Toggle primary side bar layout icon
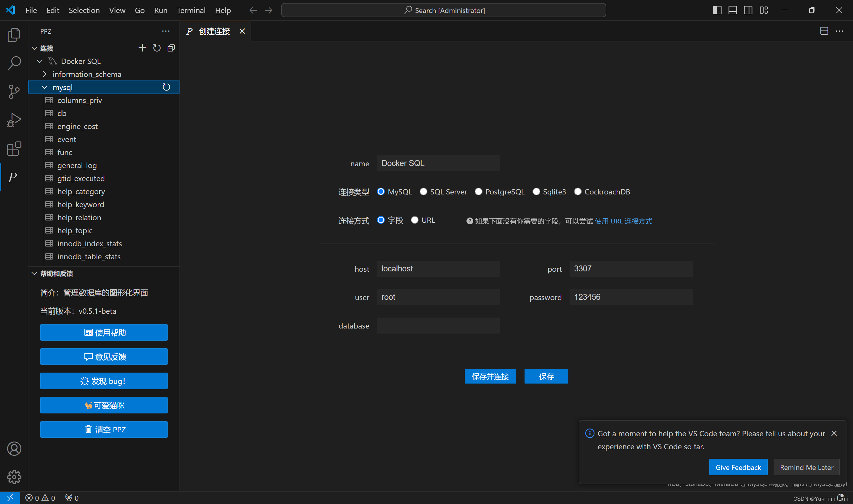Image resolution: width=853 pixels, height=504 pixels. pos(717,10)
